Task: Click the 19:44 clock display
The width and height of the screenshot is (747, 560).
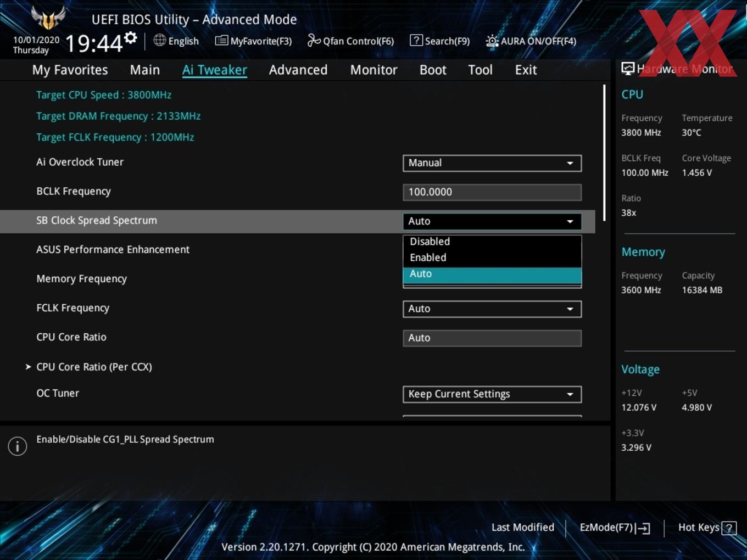Action: (x=94, y=43)
